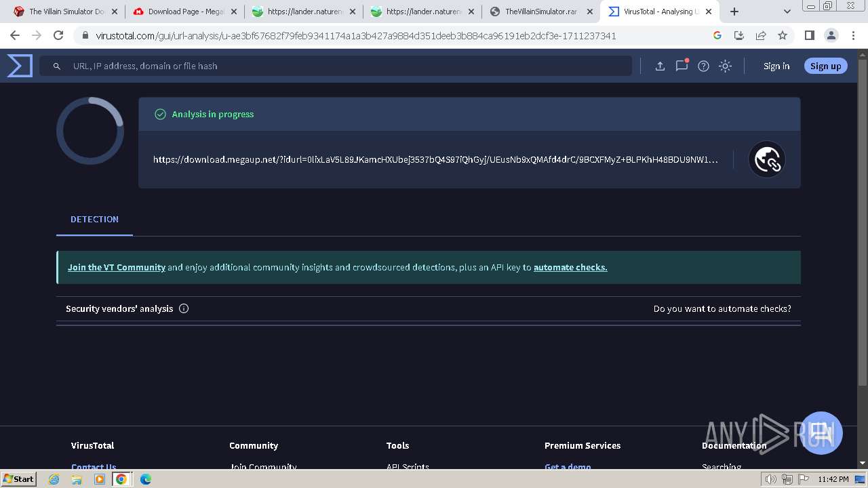The width and height of the screenshot is (868, 488).
Task: Click the Get a demo footer link
Action: [x=568, y=466]
